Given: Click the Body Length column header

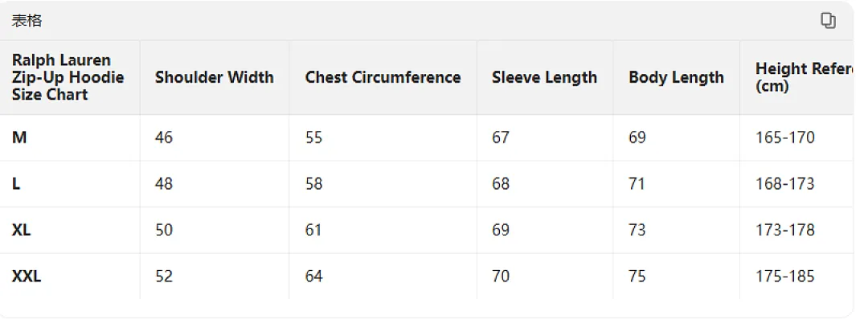Looking at the screenshot, I should tap(676, 77).
